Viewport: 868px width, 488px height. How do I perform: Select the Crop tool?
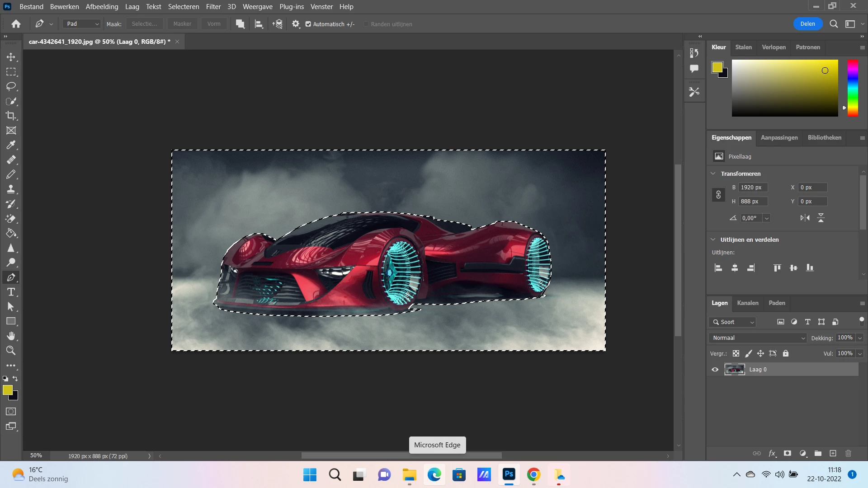pos(11,116)
